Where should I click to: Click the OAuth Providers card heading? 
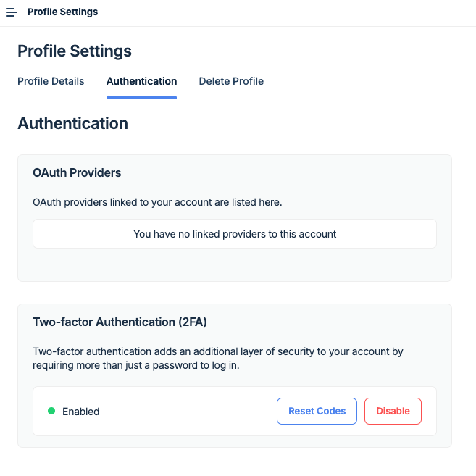(77, 173)
